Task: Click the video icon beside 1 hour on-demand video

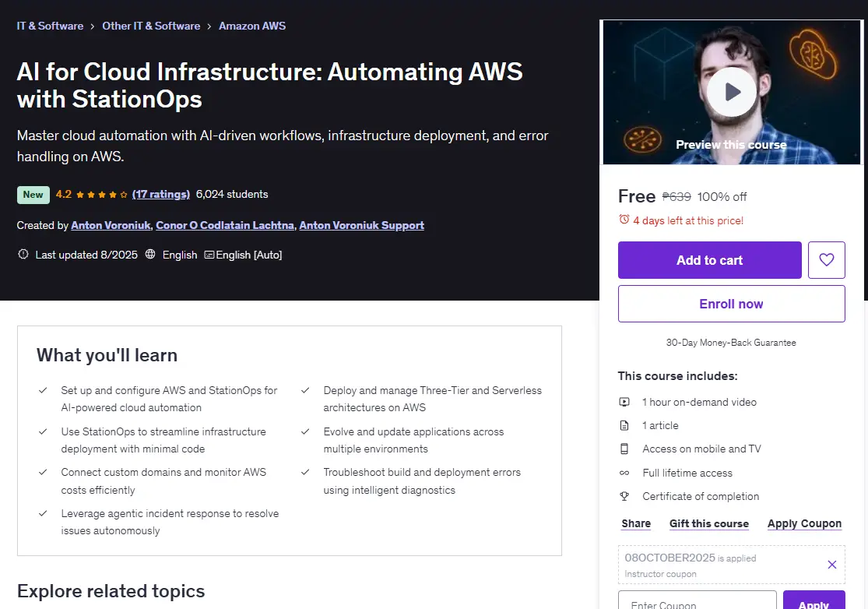Action: coord(624,402)
